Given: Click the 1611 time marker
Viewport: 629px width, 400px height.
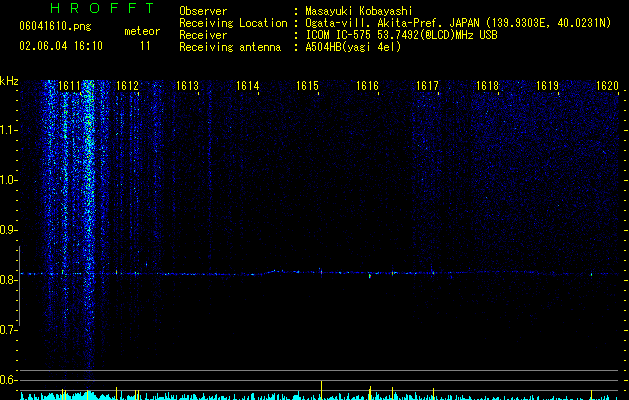Looking at the screenshot, I should tap(69, 86).
